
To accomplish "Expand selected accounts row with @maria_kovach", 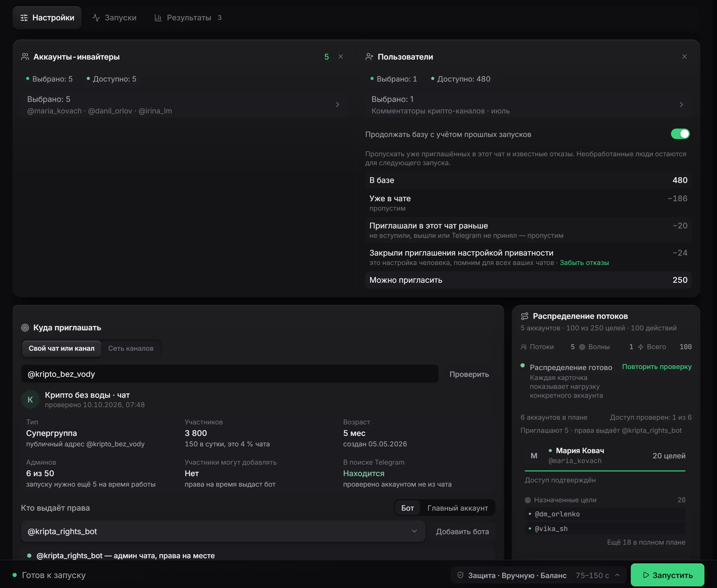I will 184,105.
